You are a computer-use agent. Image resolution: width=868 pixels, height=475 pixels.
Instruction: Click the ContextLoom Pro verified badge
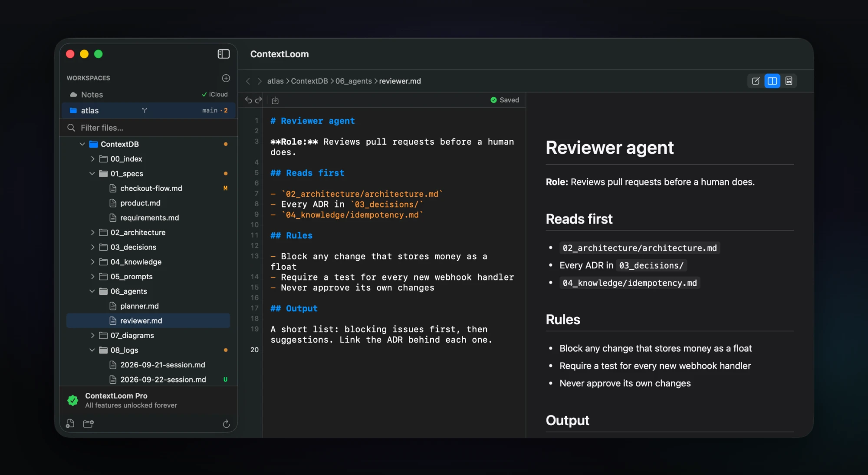73,400
